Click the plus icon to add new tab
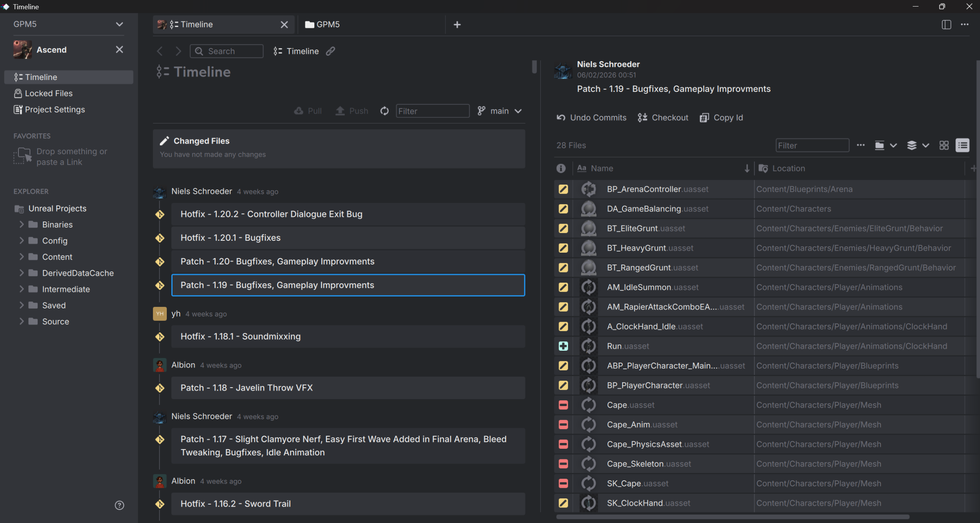Image resolution: width=980 pixels, height=523 pixels. [457, 25]
